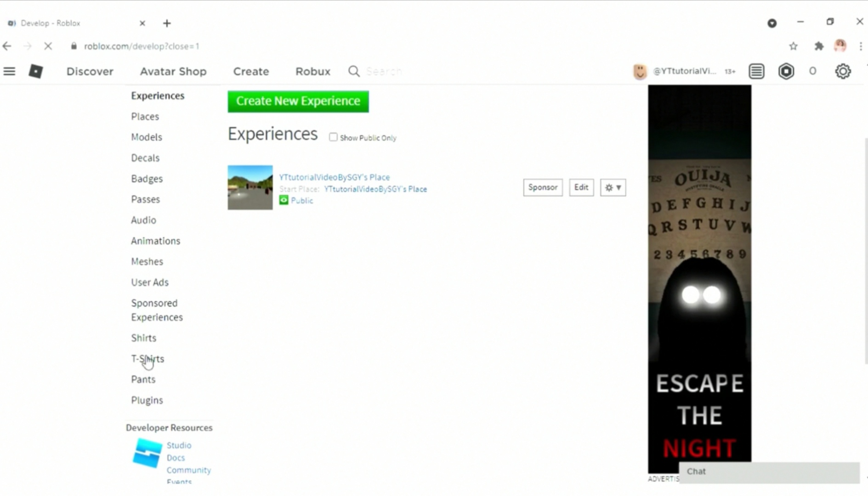Select User Ads in the sidebar
Screen dimensions: 868x496
coord(150,282)
